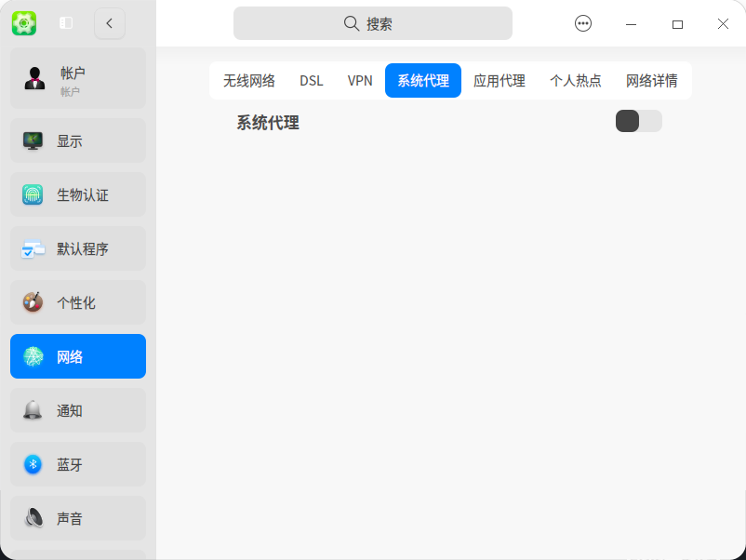Open the more options (...) menu button
Screen dimensions: 746x560
click(x=583, y=23)
